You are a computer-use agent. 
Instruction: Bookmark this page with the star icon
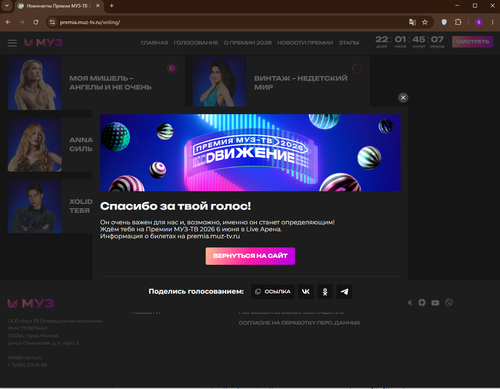tap(425, 22)
